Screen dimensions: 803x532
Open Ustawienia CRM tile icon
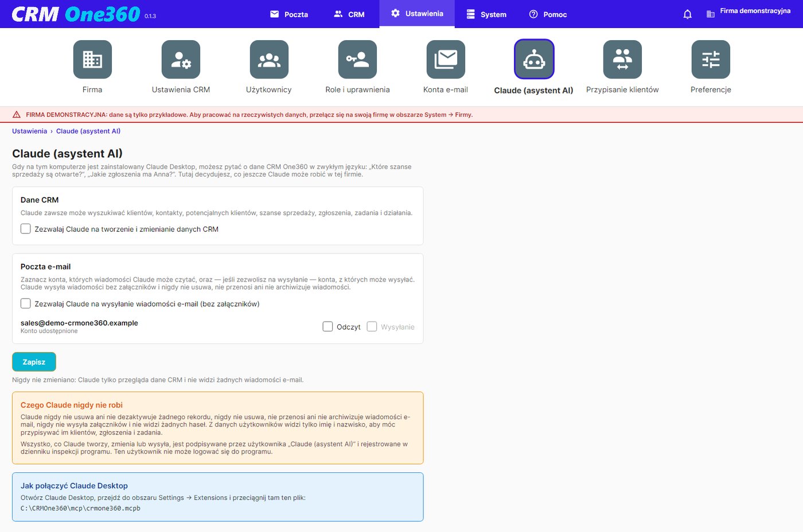click(181, 59)
